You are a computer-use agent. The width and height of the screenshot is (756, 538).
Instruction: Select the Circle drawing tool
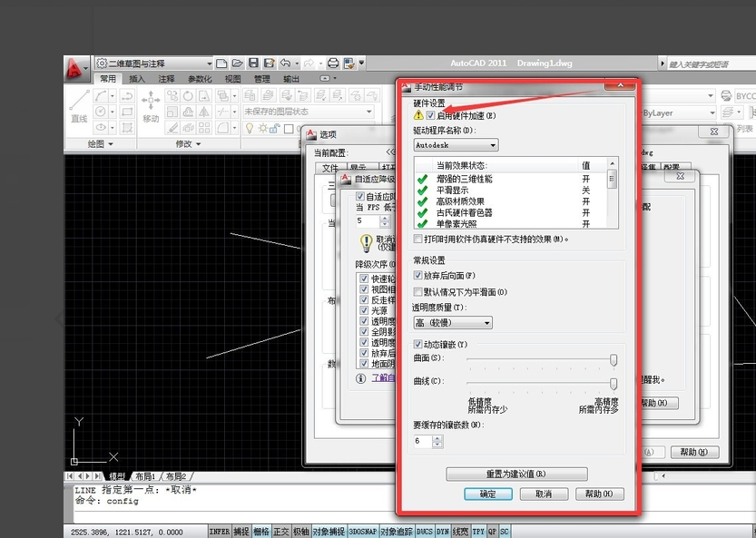(100, 112)
